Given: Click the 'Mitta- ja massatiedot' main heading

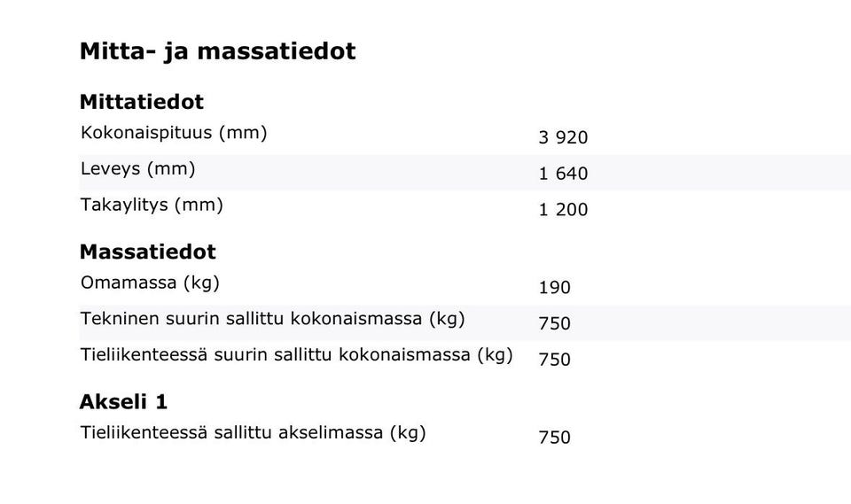Looking at the screenshot, I should (x=217, y=51).
